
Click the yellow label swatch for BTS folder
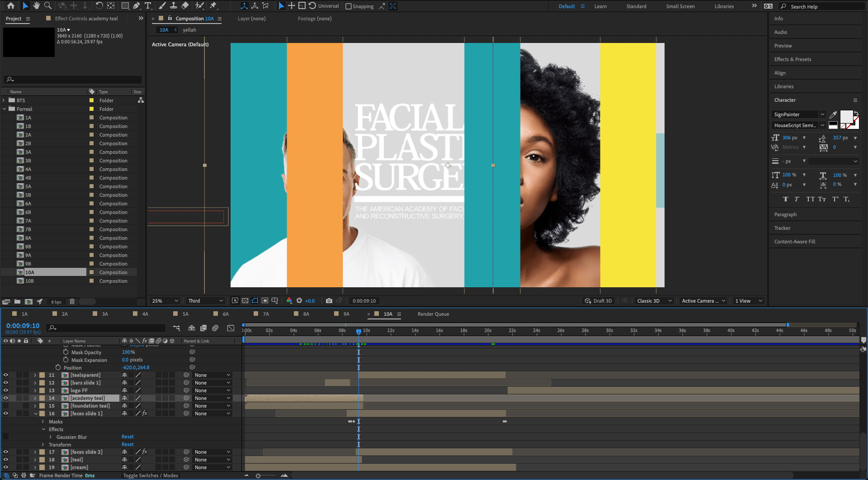coord(91,100)
